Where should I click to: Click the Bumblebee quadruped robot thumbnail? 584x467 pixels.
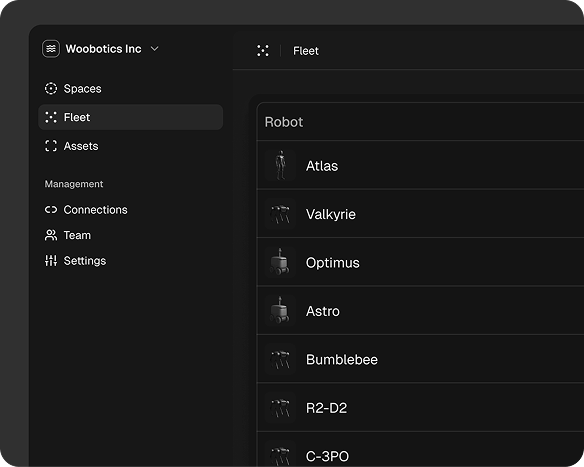pos(280,359)
